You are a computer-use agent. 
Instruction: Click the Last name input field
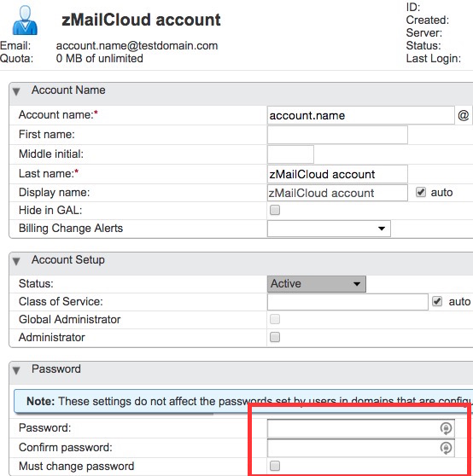click(337, 174)
